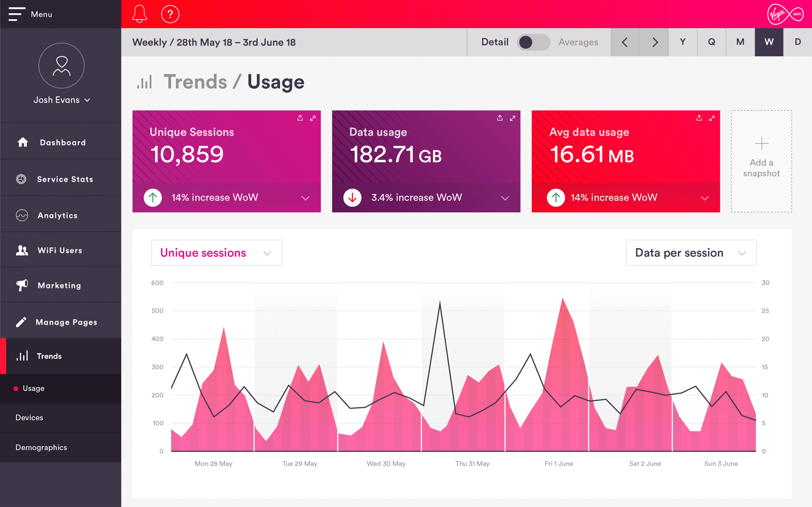Select the Weekly (W) period

pos(769,42)
